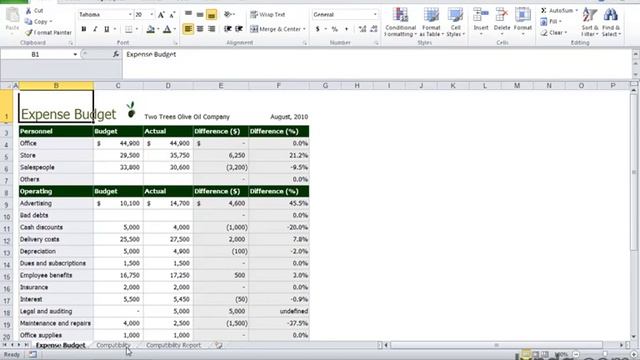Open the Insert Function dialog
The height and width of the screenshot is (360, 640).
116,54
